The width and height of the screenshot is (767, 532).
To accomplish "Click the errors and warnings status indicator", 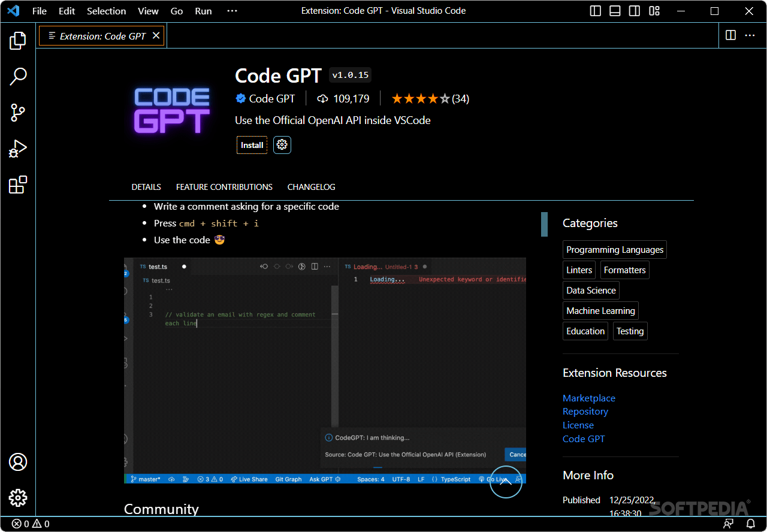I will tap(31, 524).
